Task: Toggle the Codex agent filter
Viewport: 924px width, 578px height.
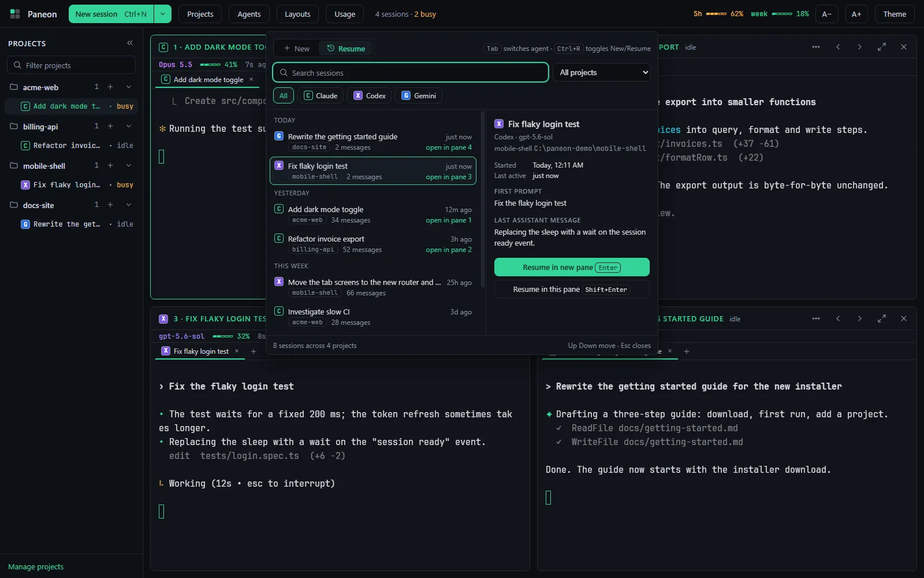Action: (x=370, y=96)
